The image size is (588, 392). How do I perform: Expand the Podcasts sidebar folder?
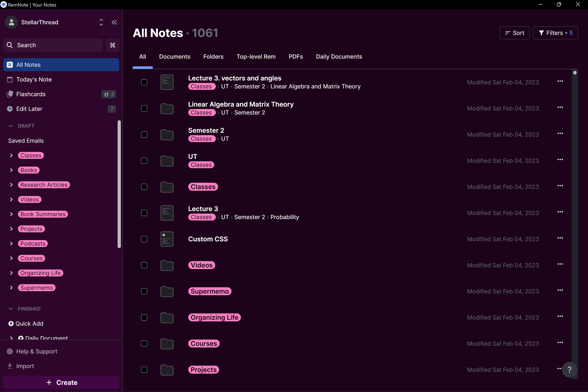tap(11, 244)
